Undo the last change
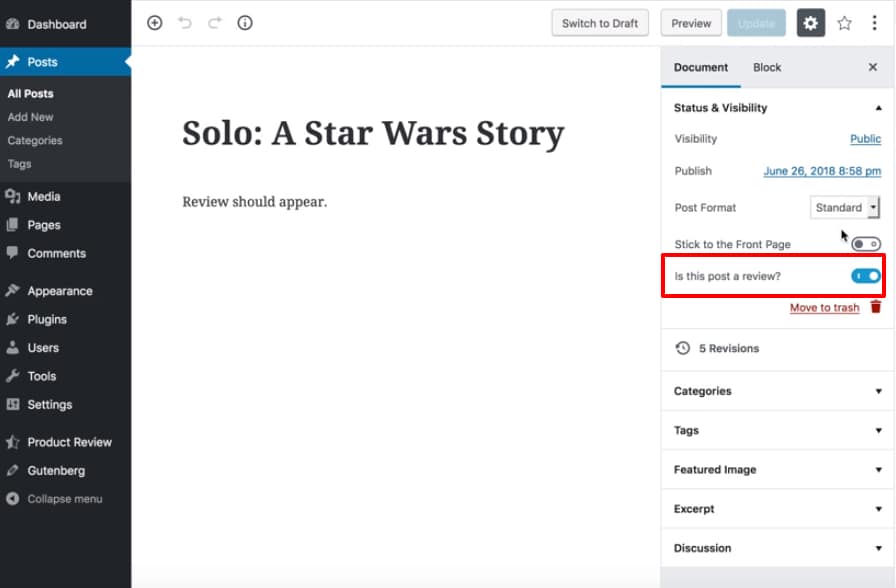The height and width of the screenshot is (588, 896). [x=184, y=22]
